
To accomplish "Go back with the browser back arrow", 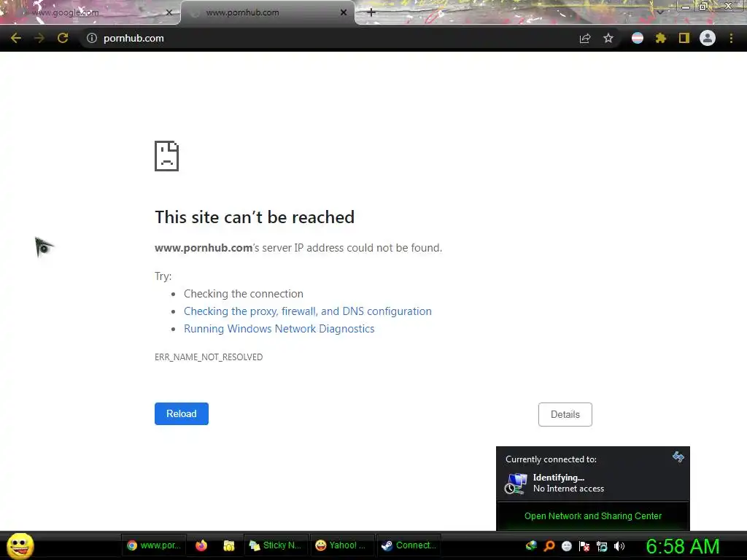I will (x=16, y=38).
